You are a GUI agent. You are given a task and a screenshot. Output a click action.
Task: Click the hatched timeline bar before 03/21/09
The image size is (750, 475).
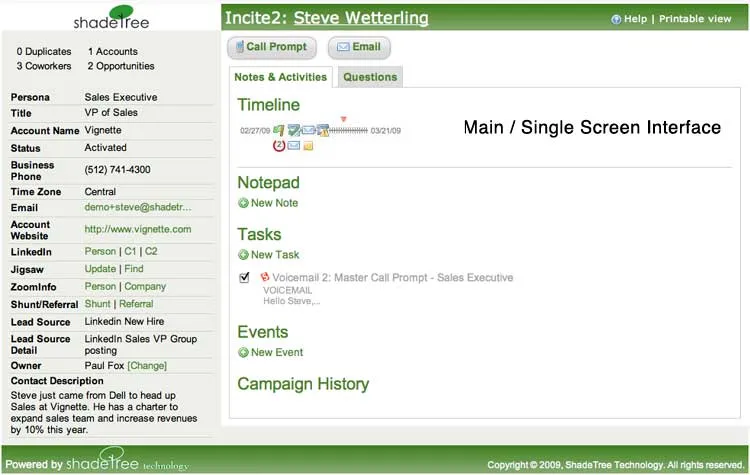pos(349,131)
